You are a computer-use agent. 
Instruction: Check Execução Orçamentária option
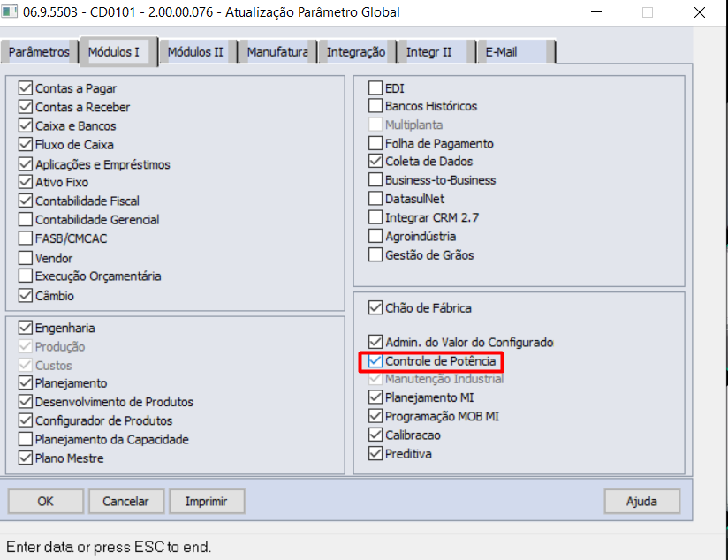click(26, 276)
